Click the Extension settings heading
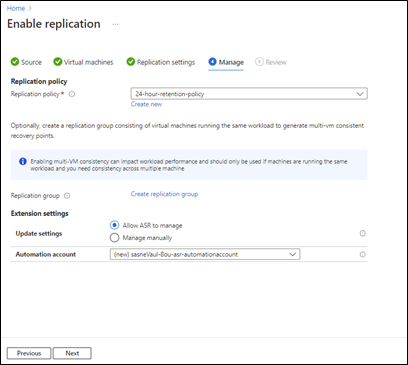Screen dimensions: 408x365 40,213
